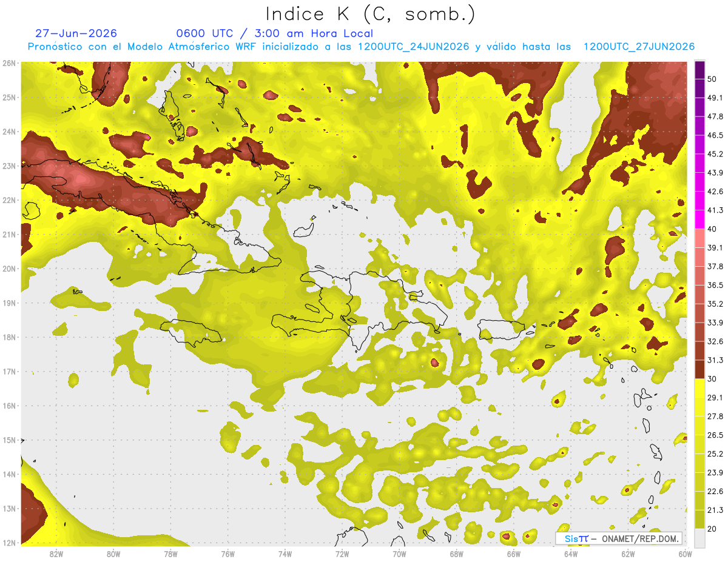Click the color scale value "45.2"
728x562 pixels.
pos(715,154)
